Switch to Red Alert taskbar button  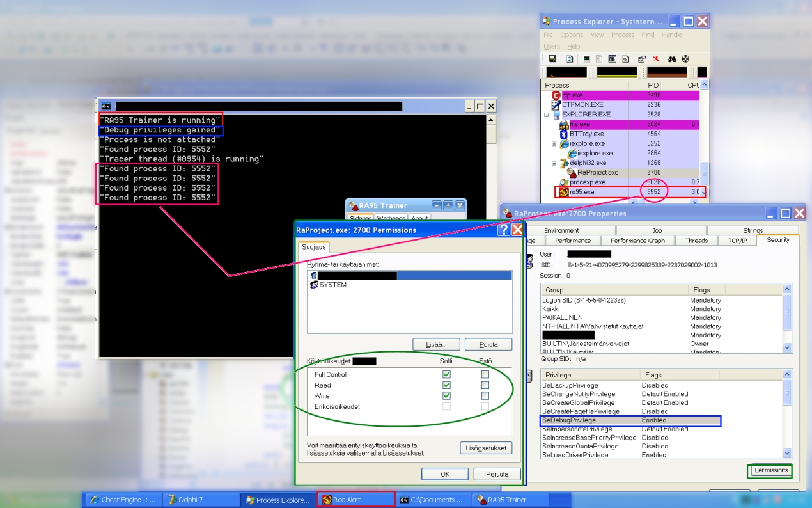[x=355, y=500]
